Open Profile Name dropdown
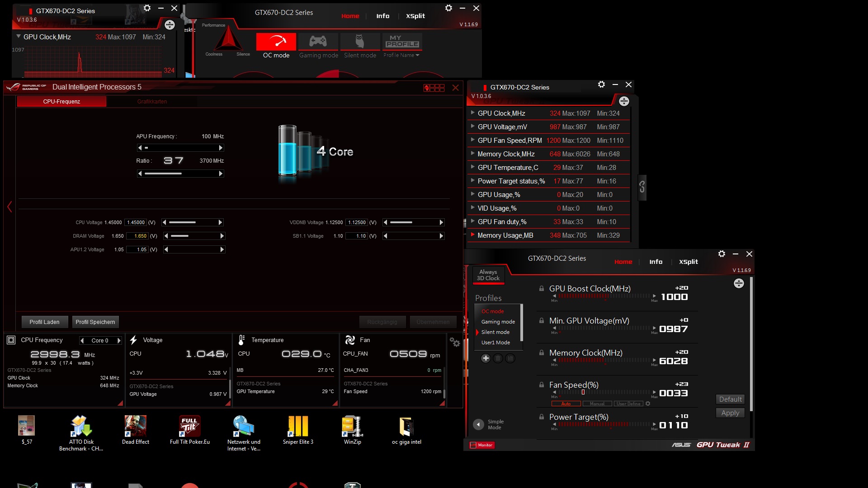The height and width of the screenshot is (488, 868). click(401, 55)
